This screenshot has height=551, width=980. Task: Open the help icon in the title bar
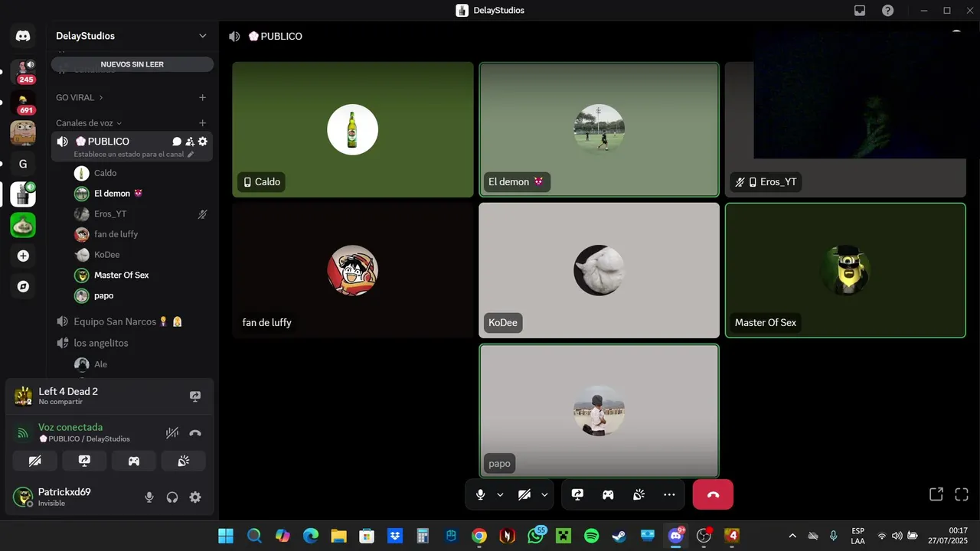pyautogui.click(x=887, y=11)
